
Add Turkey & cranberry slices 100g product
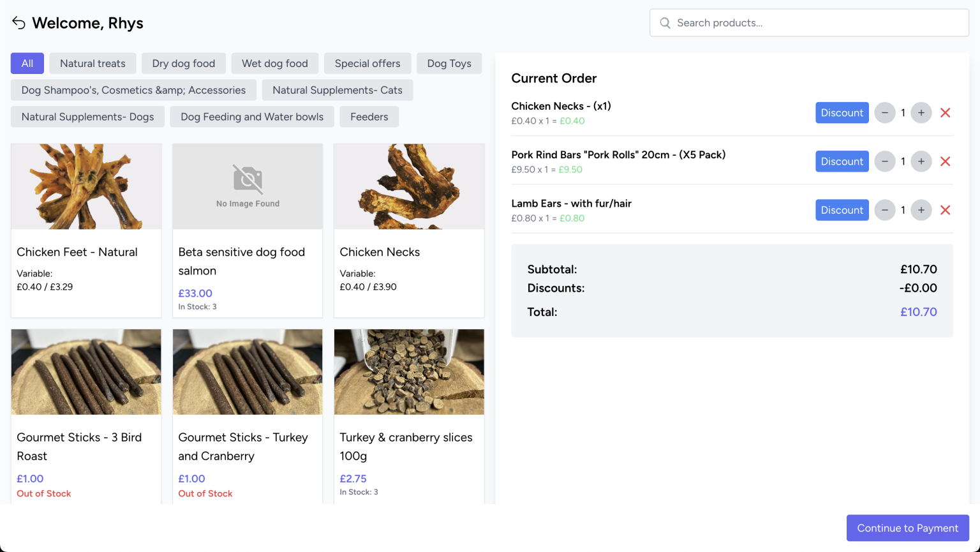tap(408, 415)
